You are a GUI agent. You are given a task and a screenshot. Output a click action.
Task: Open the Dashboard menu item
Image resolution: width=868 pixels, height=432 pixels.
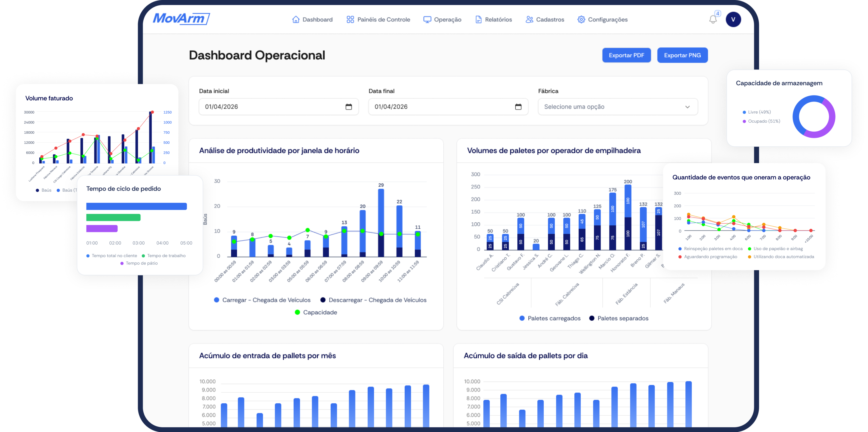click(312, 19)
